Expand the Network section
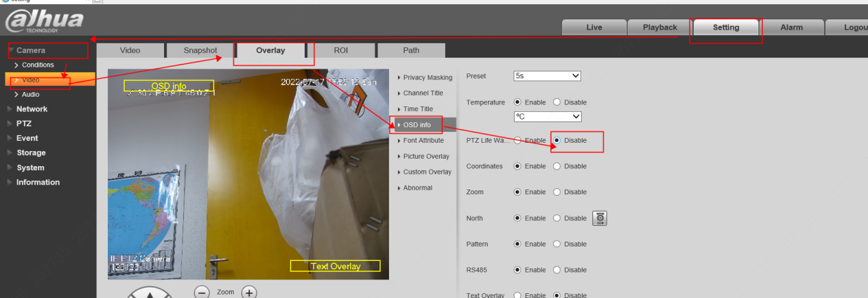868x298 pixels. click(32, 109)
